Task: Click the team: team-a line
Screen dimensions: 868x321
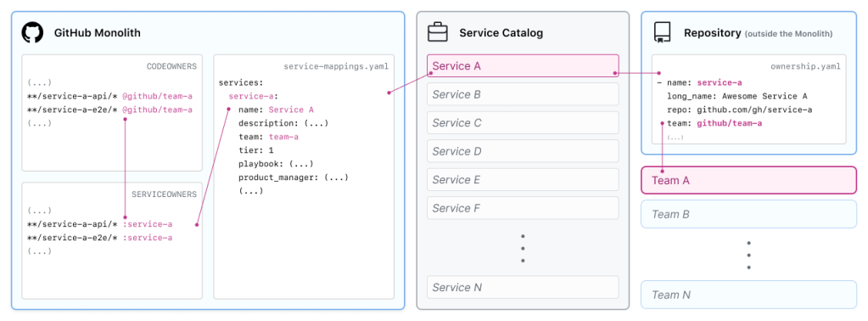Action: [268, 137]
